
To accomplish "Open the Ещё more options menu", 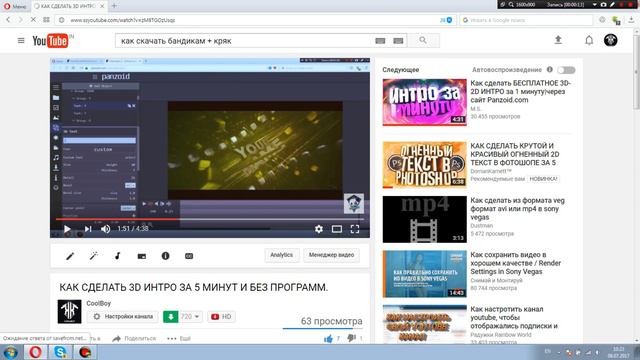I will point(179,338).
